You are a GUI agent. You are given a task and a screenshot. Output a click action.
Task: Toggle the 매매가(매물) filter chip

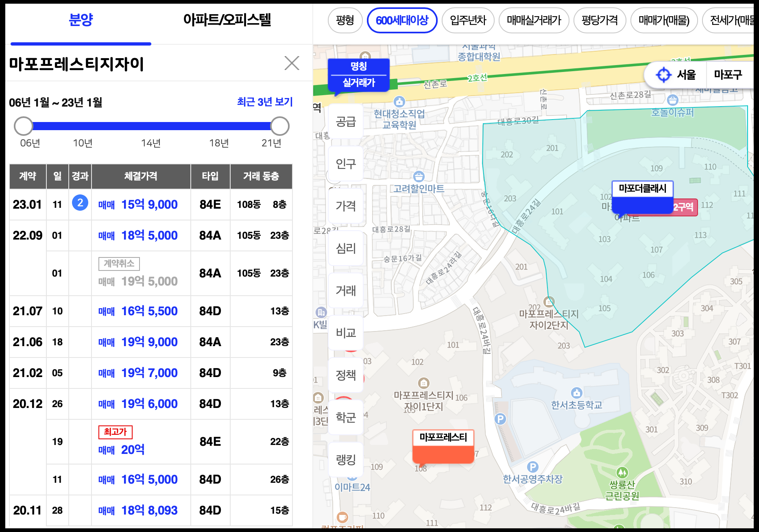(664, 20)
